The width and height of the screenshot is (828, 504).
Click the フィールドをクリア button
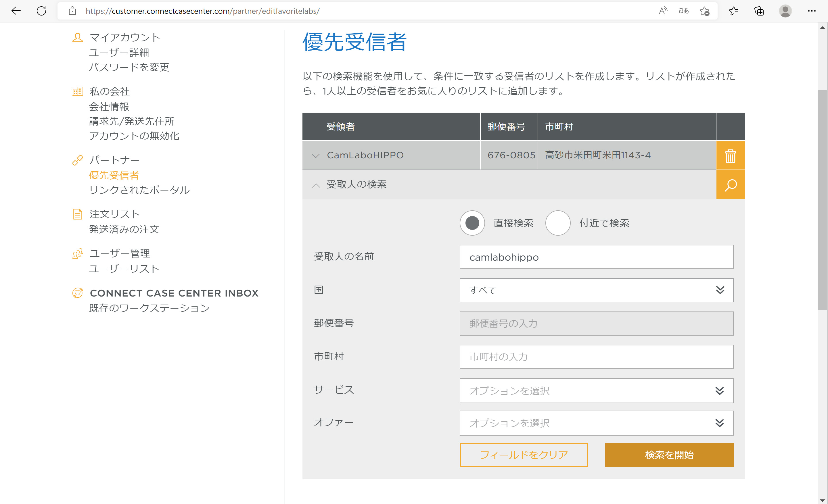pos(524,455)
